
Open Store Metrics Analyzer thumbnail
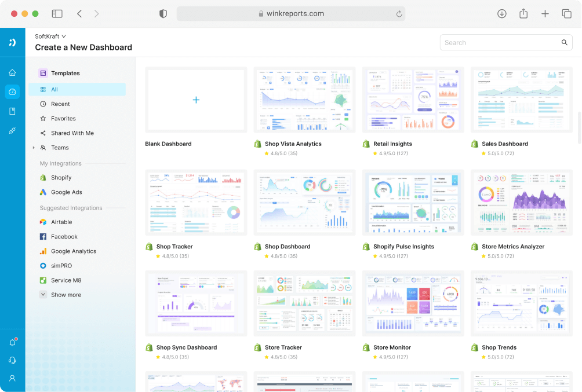coord(522,203)
